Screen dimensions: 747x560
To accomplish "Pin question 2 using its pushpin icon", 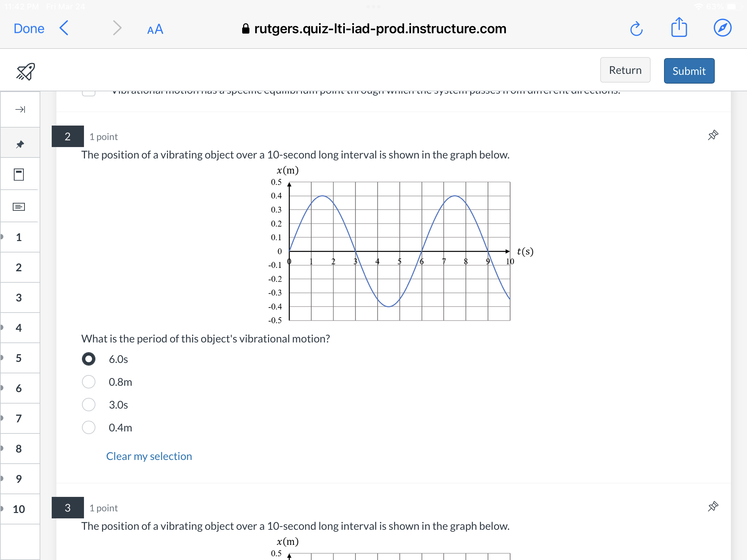I will coord(713,135).
